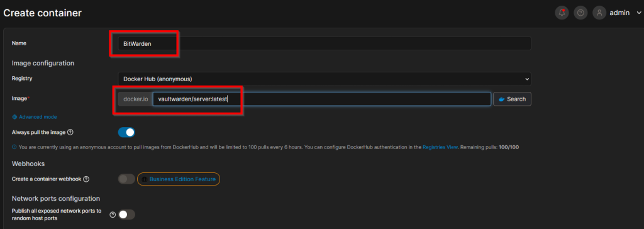
Task: Toggle the Create a container webhook switch
Action: (x=126, y=179)
